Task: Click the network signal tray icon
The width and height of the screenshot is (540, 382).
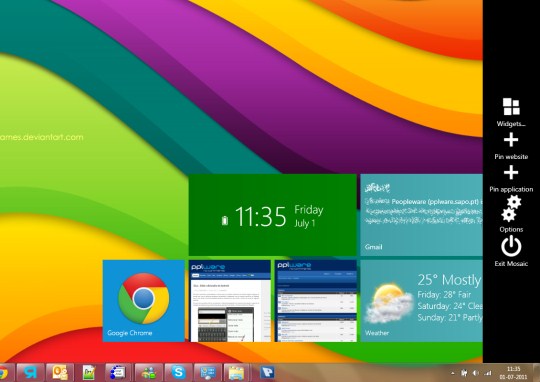Action: tap(488, 373)
